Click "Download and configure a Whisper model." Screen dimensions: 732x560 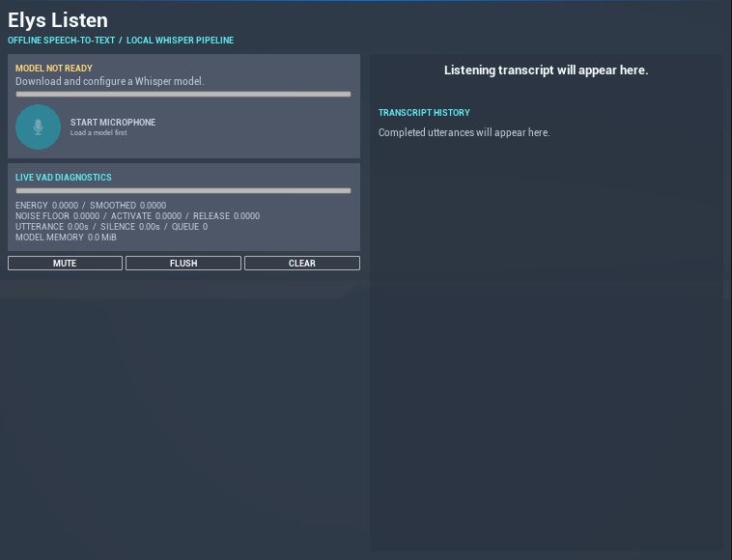[x=110, y=81]
